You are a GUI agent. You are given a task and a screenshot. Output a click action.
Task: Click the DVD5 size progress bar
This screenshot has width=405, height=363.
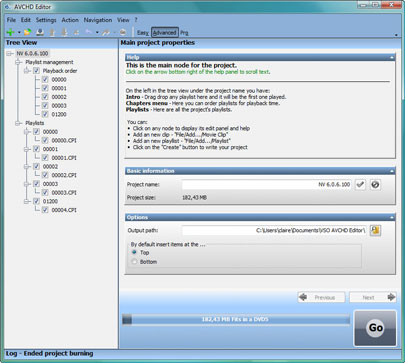pos(236,319)
